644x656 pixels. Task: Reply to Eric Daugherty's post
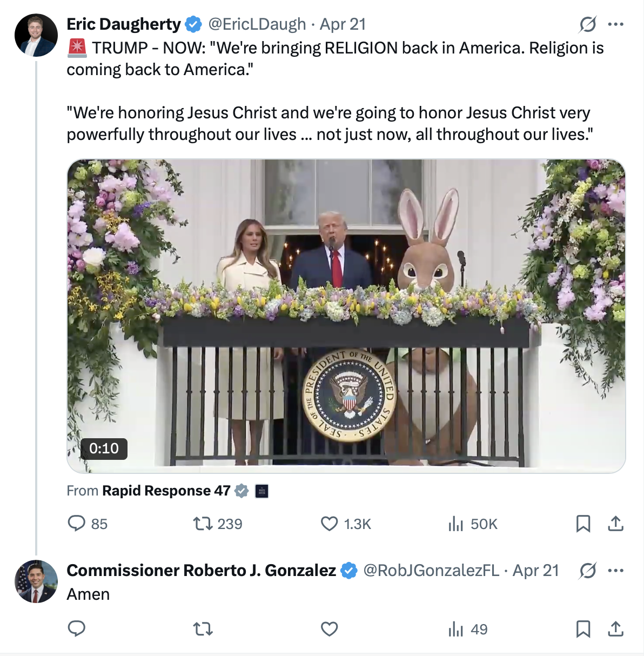click(87, 524)
